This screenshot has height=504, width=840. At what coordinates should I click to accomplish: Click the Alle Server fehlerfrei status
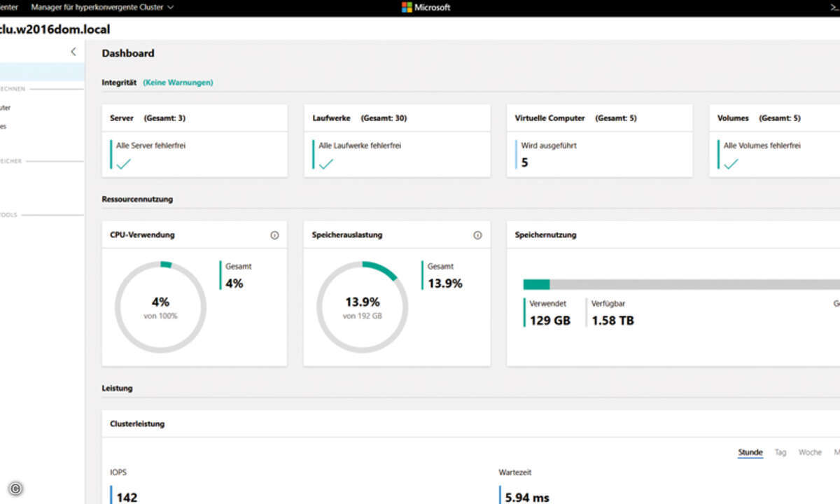pyautogui.click(x=150, y=146)
